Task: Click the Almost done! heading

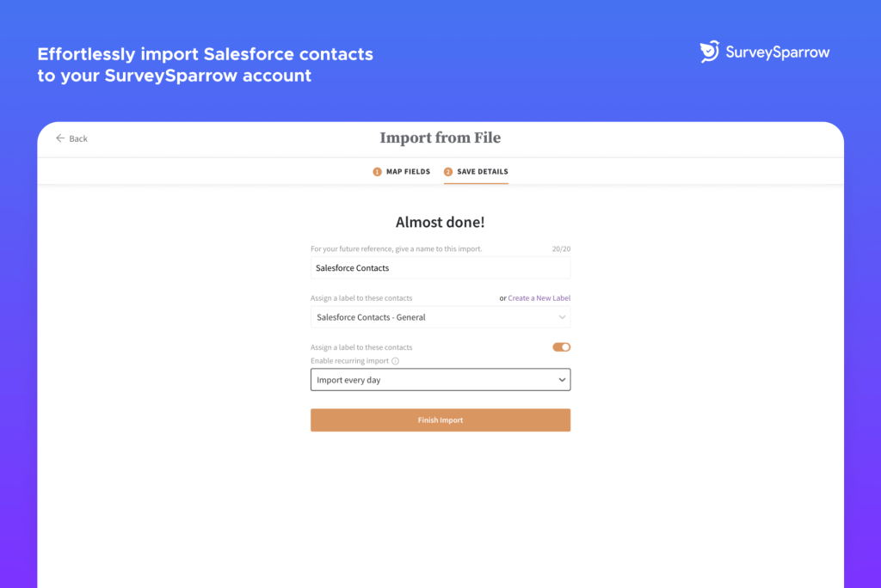Action: point(440,223)
